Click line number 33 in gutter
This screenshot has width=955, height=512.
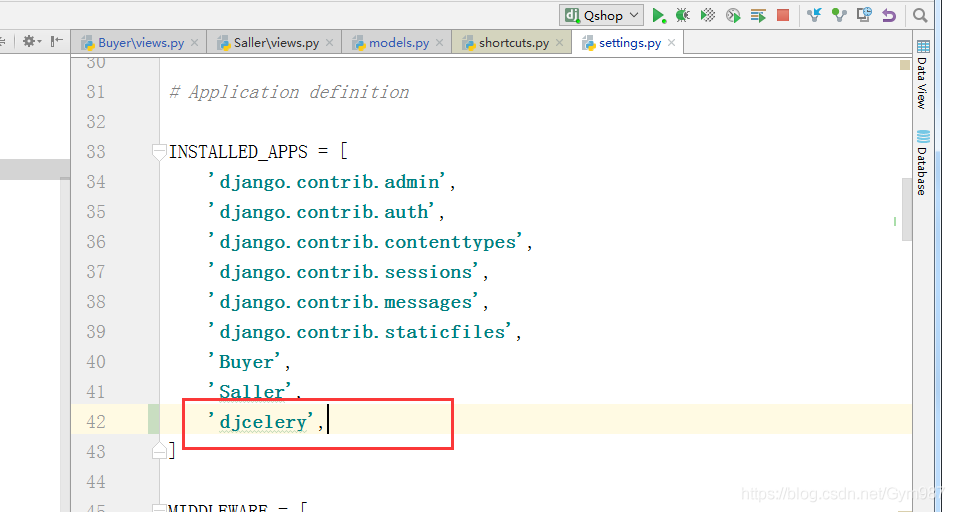(96, 151)
